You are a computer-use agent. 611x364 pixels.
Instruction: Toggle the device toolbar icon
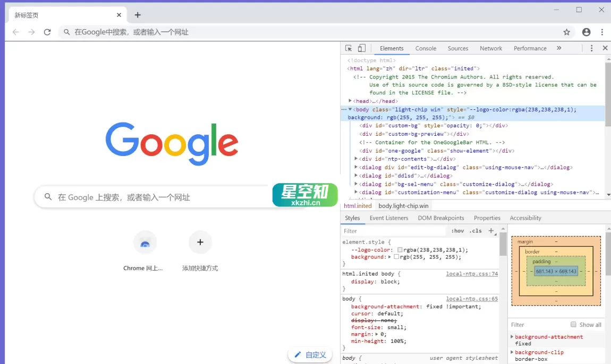(361, 48)
